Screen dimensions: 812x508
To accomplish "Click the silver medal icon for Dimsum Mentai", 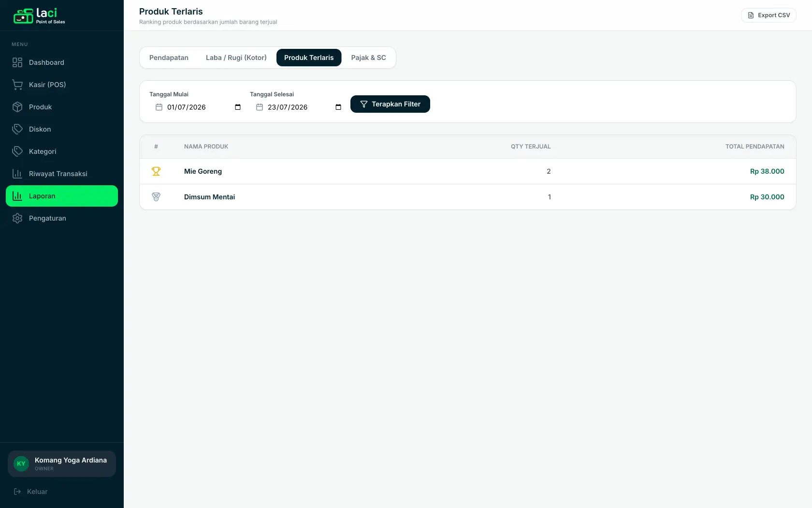I will pos(156,197).
